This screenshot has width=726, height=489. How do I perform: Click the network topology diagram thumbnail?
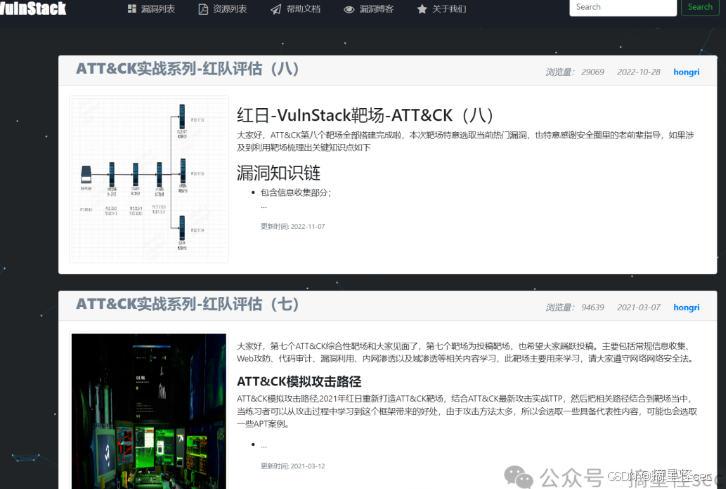(149, 179)
